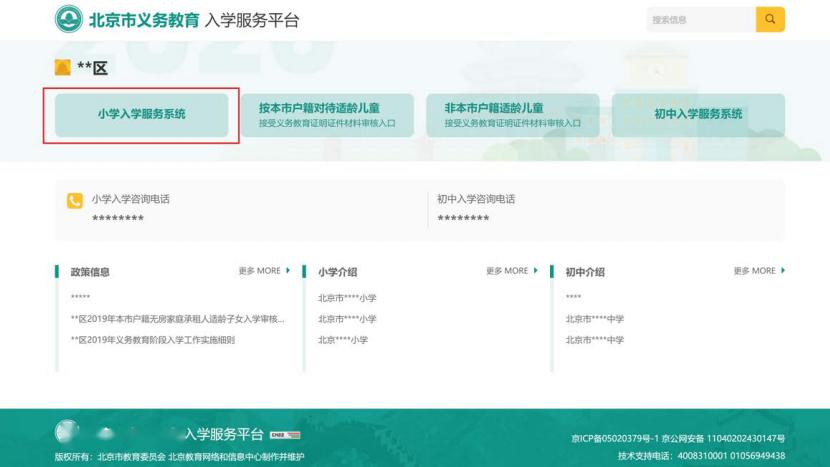Click the platform logo in the header
Image resolution: width=830 pixels, height=467 pixels.
69,19
